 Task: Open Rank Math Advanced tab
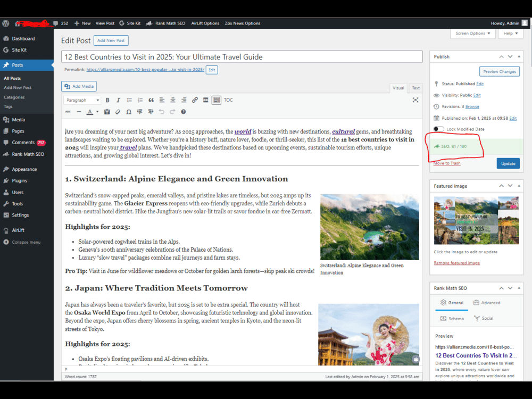click(487, 303)
